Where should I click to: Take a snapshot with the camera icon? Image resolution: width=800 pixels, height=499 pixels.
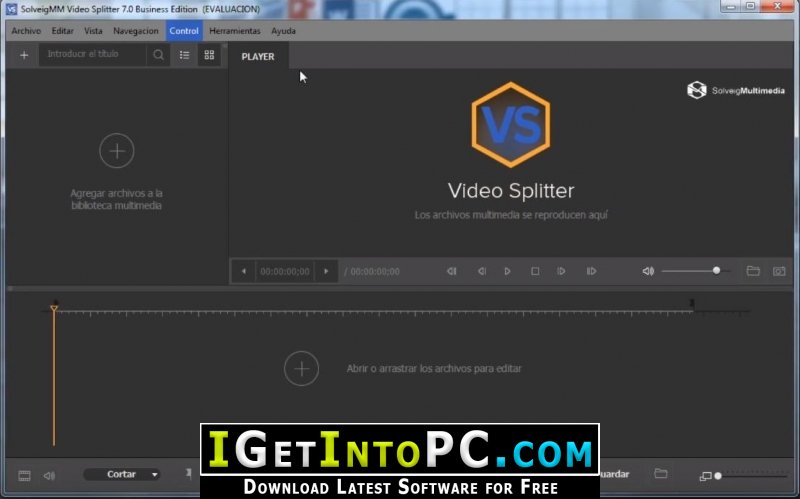pos(779,271)
